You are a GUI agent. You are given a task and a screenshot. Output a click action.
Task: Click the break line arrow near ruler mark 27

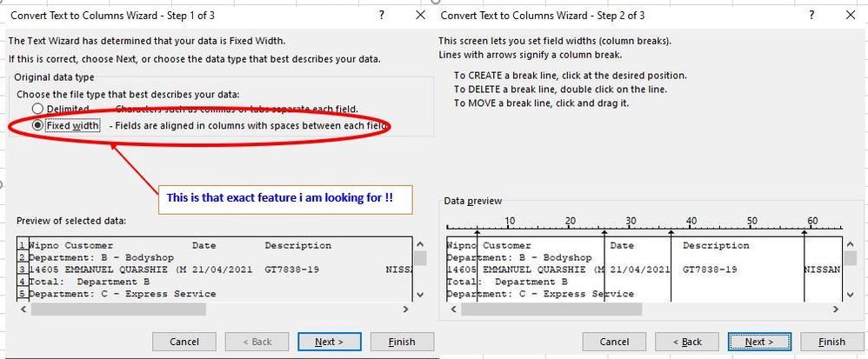(x=605, y=231)
